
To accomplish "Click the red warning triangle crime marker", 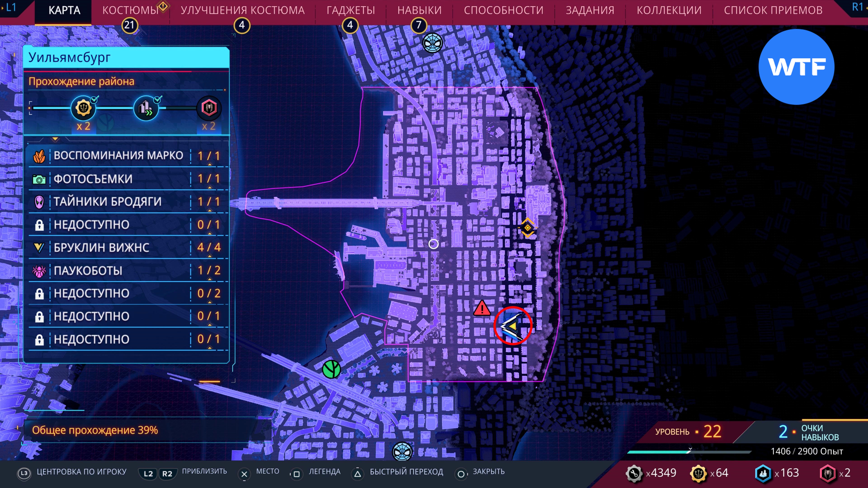I will (x=482, y=308).
